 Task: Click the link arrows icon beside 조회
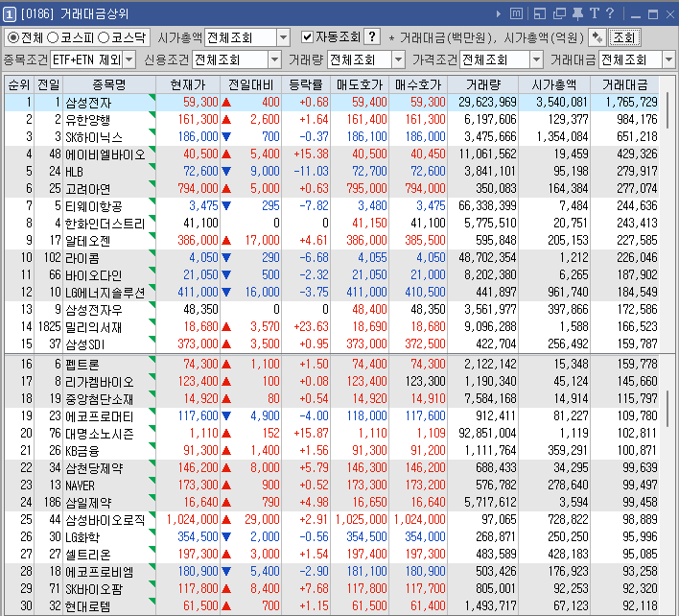pyautogui.click(x=597, y=37)
